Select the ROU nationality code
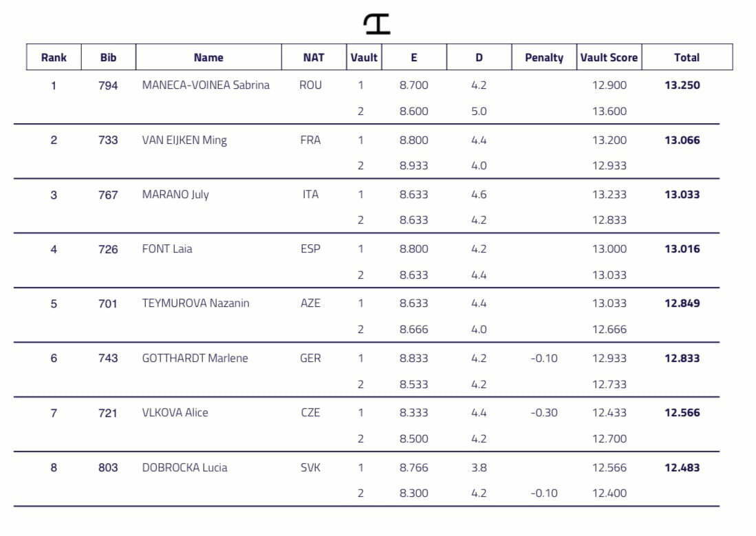The height and width of the screenshot is (536, 756). [x=311, y=85]
